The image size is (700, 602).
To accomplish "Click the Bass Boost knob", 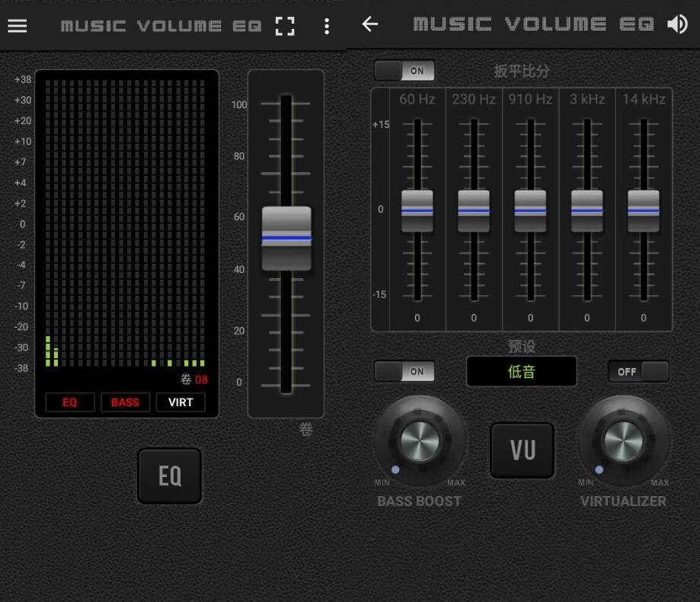I will tap(420, 441).
